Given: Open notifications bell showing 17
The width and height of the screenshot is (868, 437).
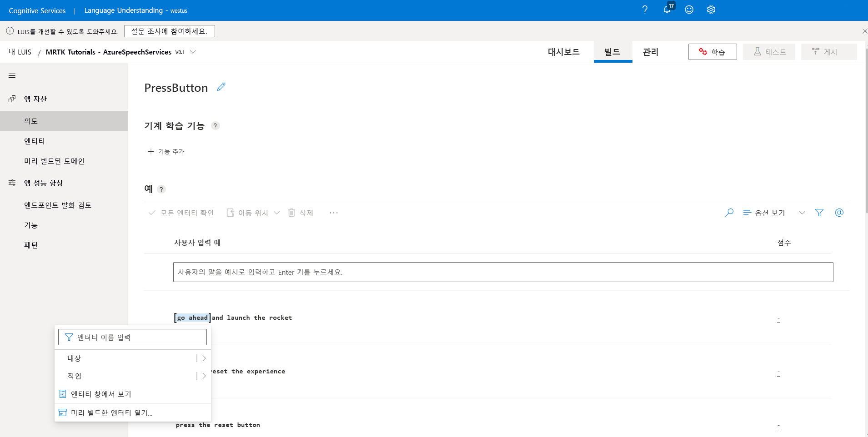Looking at the screenshot, I should 667,9.
